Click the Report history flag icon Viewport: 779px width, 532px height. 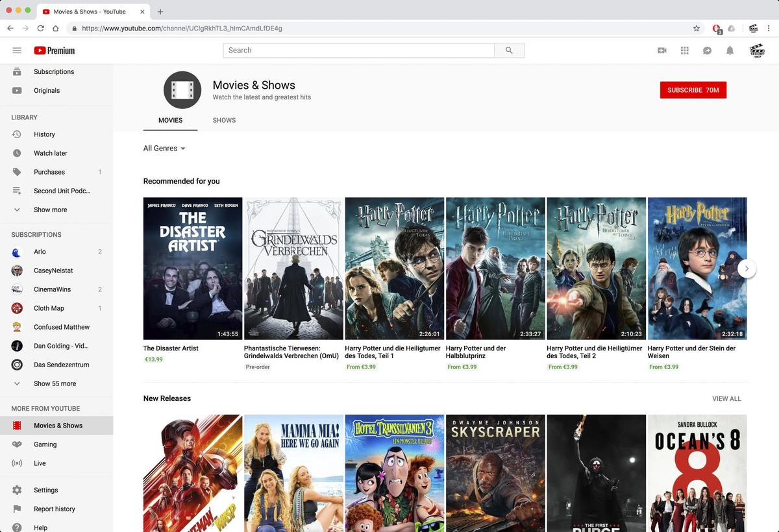17,509
